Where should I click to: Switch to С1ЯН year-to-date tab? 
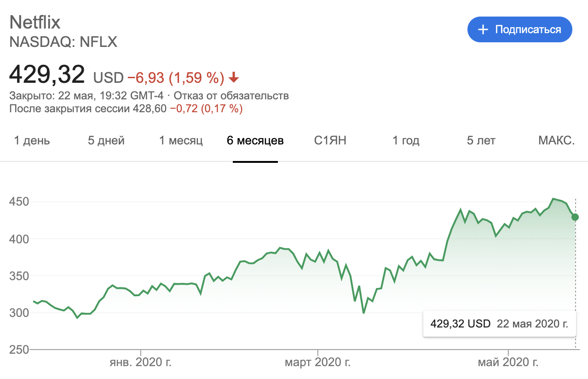pos(330,141)
